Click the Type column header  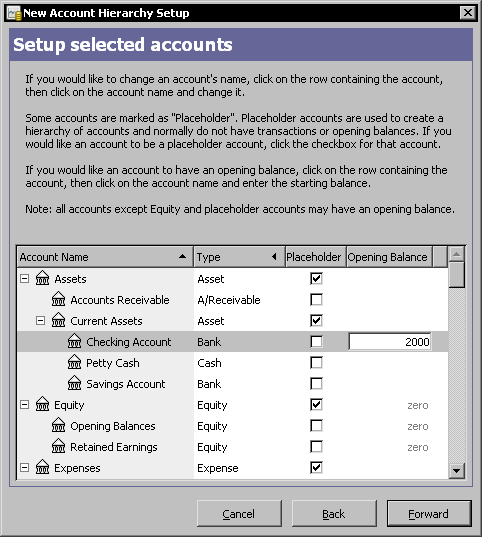[x=239, y=257]
